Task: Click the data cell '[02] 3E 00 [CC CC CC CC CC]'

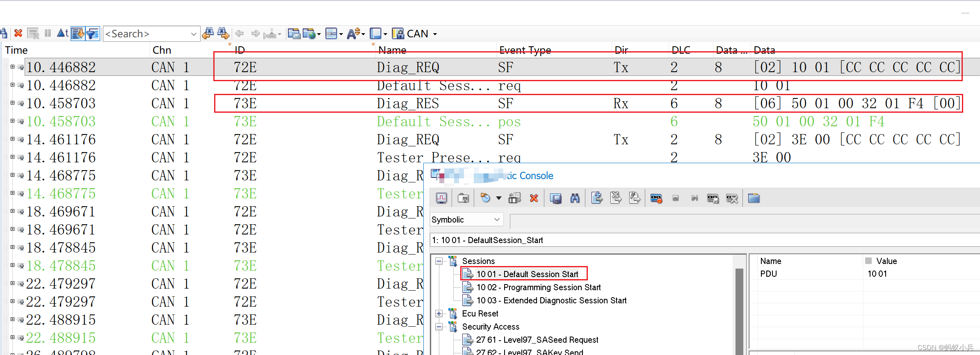Action: [x=857, y=139]
